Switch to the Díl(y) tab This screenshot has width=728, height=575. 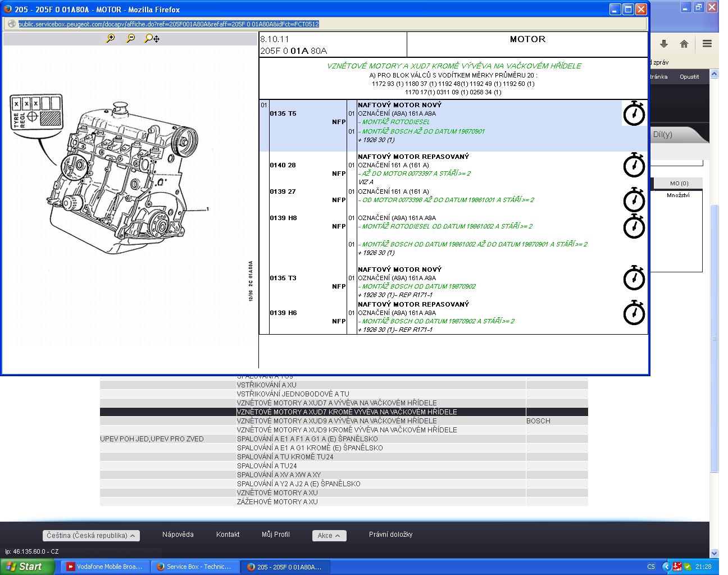(x=663, y=134)
